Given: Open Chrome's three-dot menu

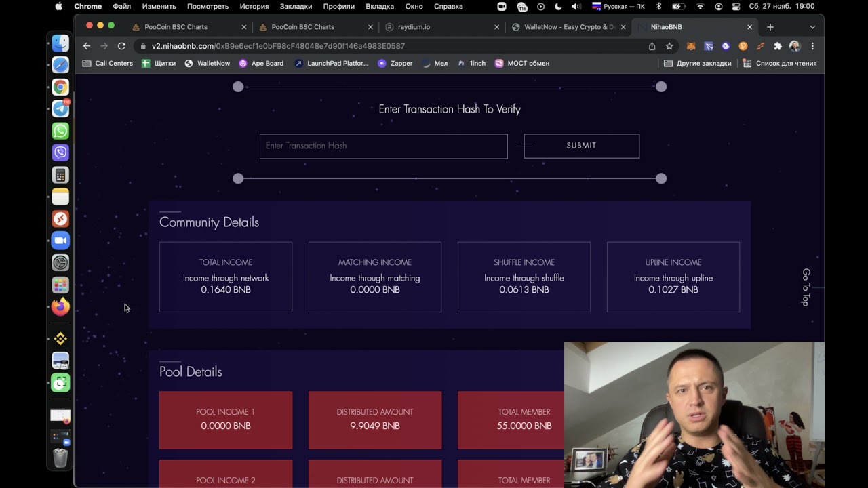Looking at the screenshot, I should [x=812, y=46].
